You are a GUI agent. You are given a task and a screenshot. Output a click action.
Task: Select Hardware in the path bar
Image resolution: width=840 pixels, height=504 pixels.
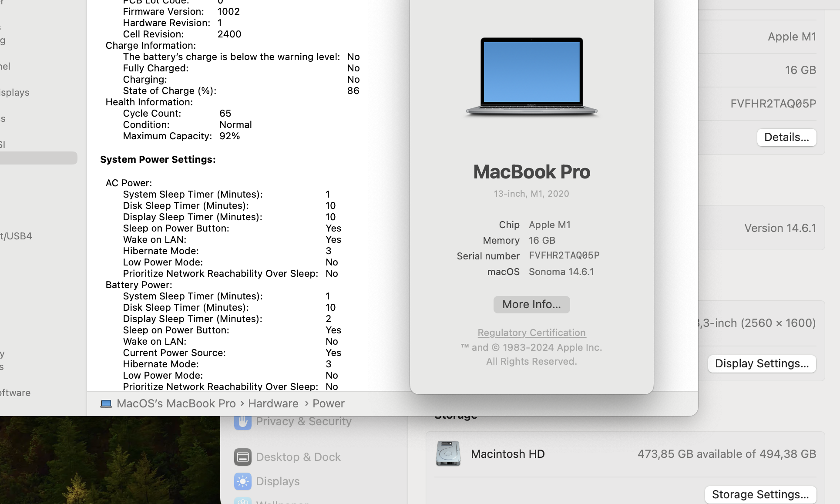(x=273, y=404)
